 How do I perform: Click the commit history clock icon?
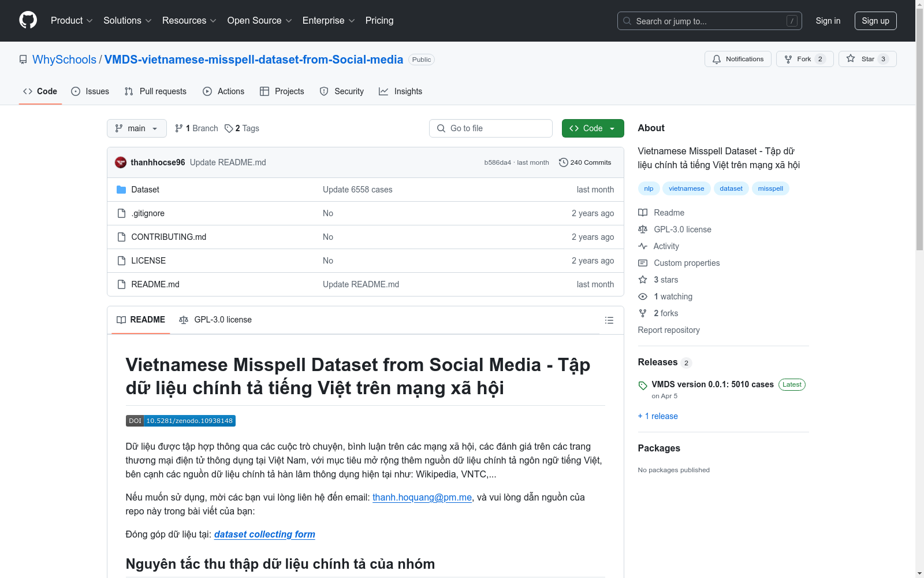click(563, 162)
